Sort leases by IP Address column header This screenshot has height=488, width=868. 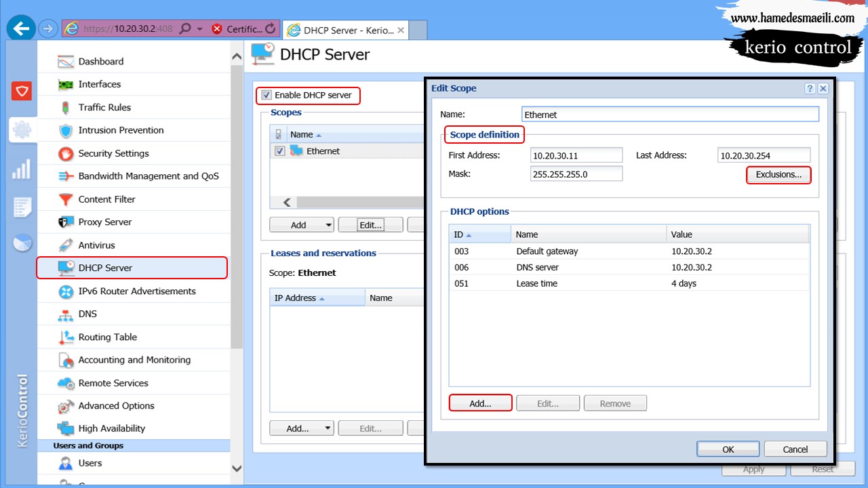pyautogui.click(x=317, y=298)
